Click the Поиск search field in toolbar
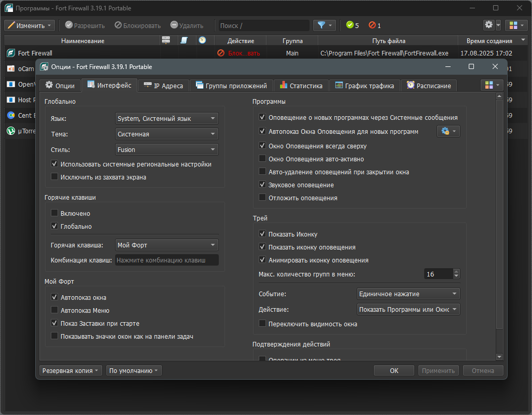This screenshot has height=415, width=532. 264,25
